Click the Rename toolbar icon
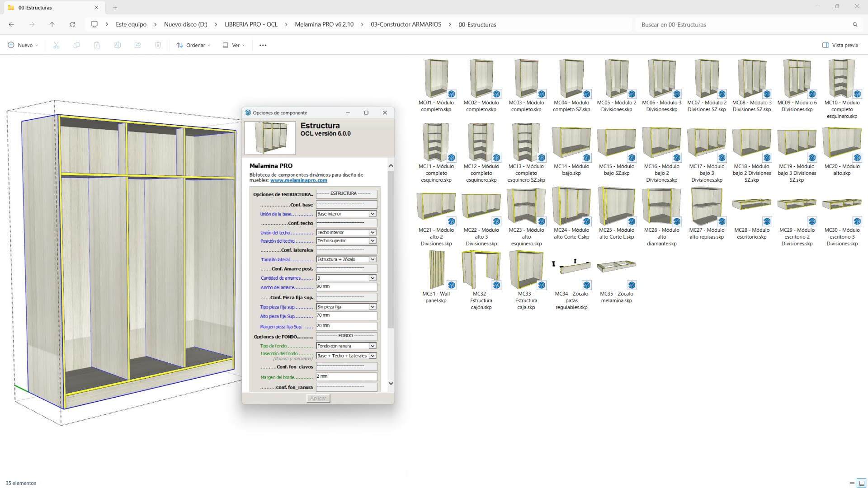Image resolution: width=868 pixels, height=488 pixels. pos(117,45)
